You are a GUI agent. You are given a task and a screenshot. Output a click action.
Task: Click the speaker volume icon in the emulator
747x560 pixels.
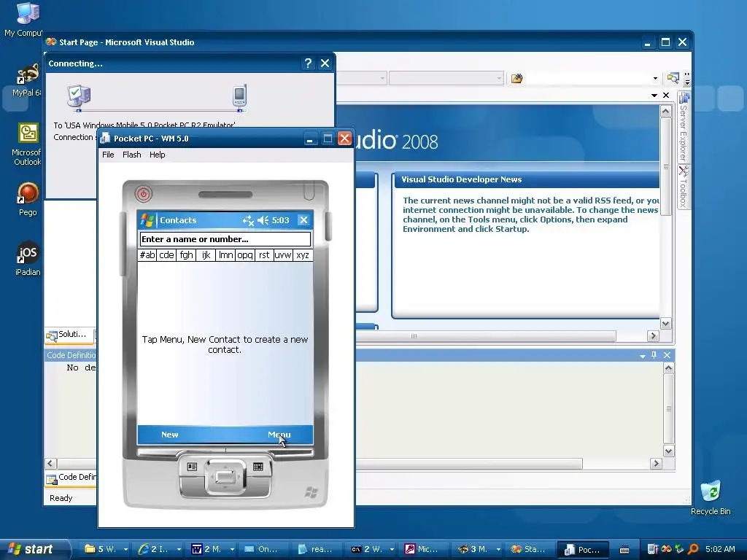pos(263,220)
